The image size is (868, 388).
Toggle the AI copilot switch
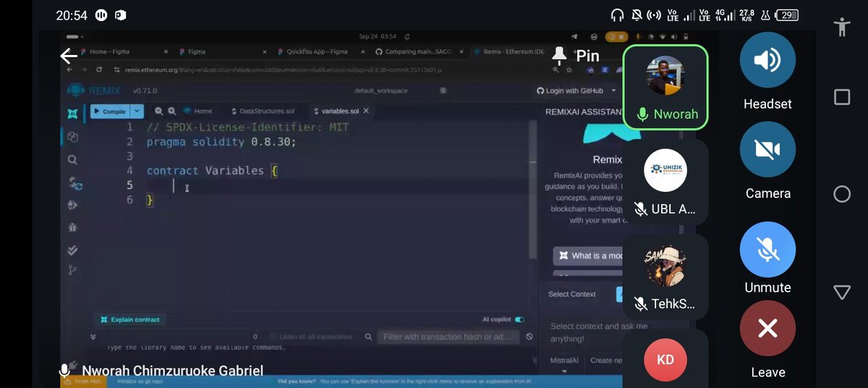pyautogui.click(x=519, y=319)
